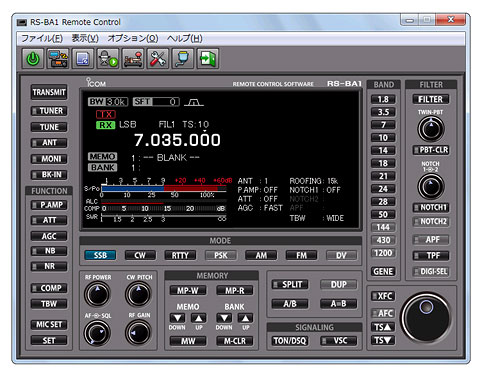Select PSK mode
This screenshot has height=377, width=482.
click(x=221, y=255)
